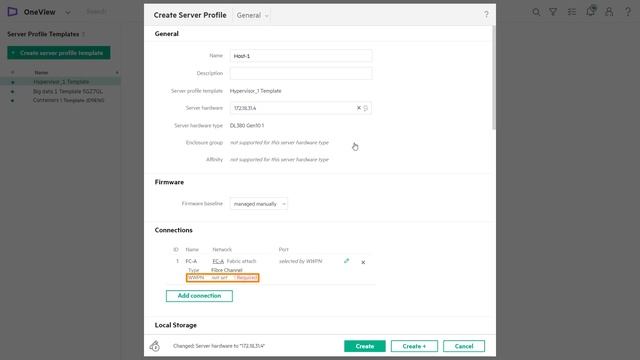The height and width of the screenshot is (360, 640).
Task: Click the Create + button
Action: [414, 346]
